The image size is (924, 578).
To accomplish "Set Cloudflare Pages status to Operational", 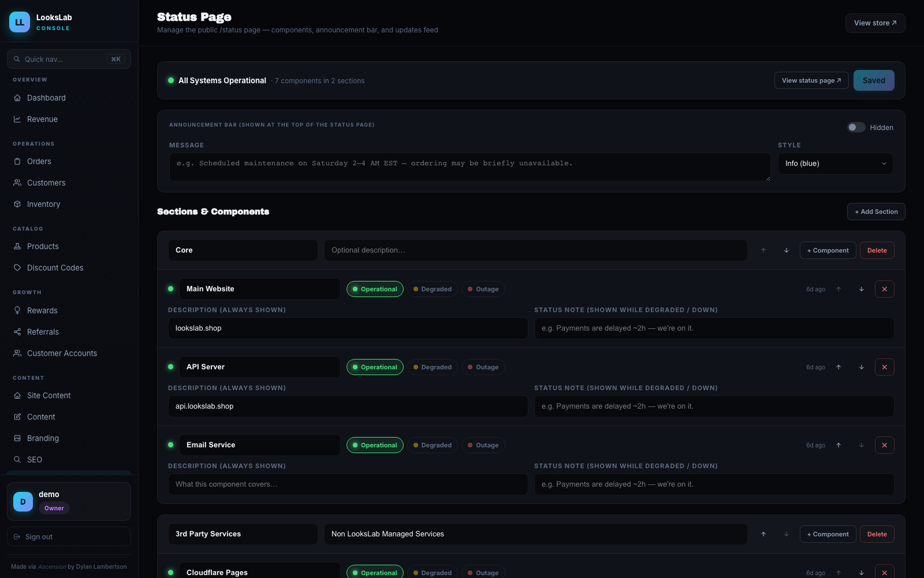I will point(375,572).
